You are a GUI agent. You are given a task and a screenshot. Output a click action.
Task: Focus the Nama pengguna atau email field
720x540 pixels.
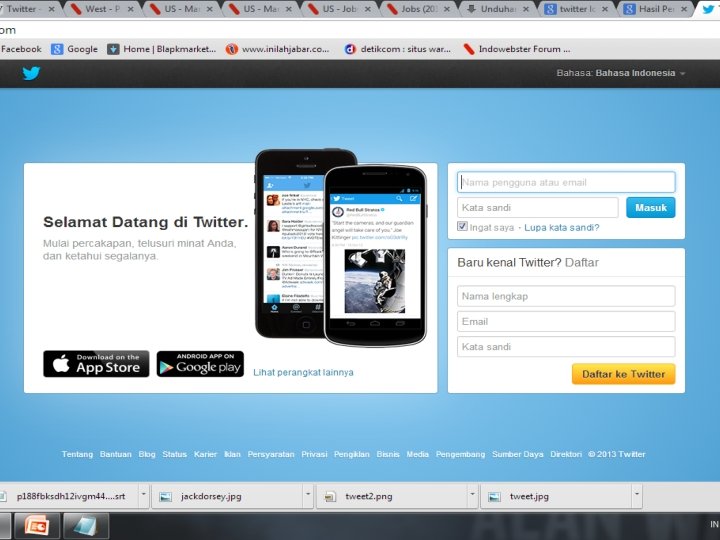[x=566, y=182]
